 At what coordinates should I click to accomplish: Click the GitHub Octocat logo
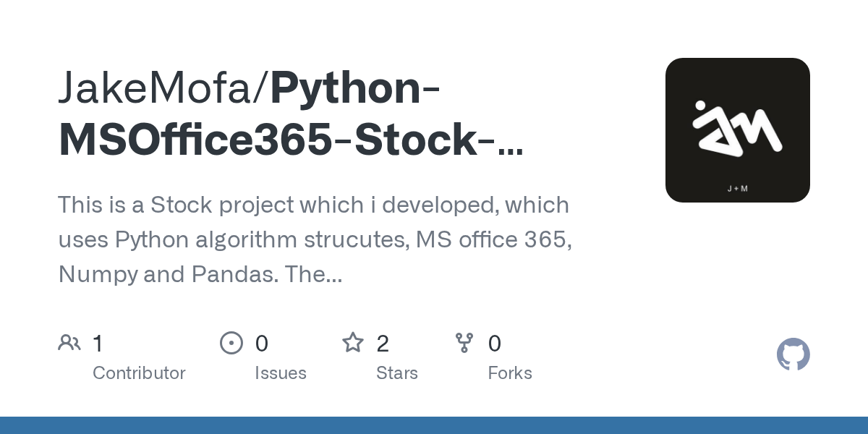tap(793, 354)
